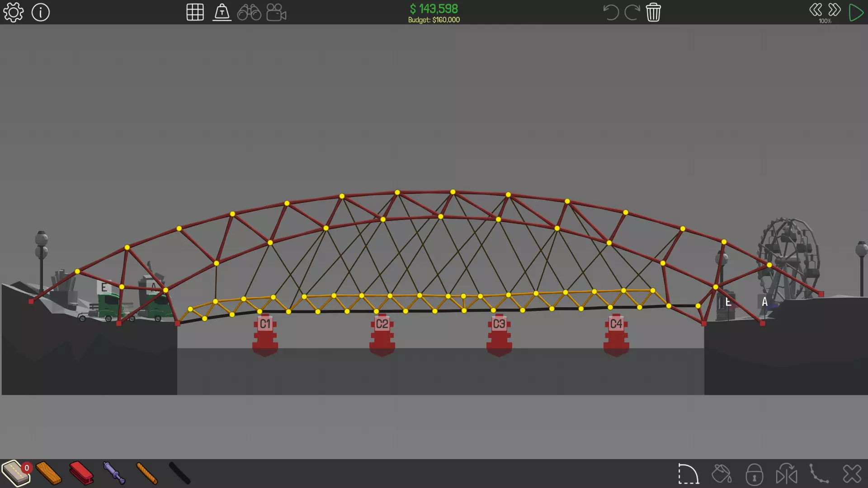
Task: Toggle the grid snapping icon
Action: 195,12
